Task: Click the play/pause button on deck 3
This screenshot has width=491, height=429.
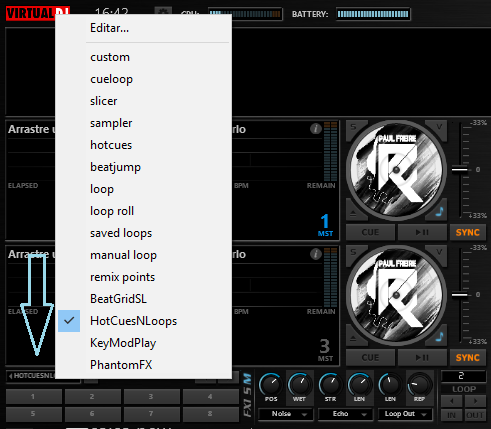Action: coord(422,358)
